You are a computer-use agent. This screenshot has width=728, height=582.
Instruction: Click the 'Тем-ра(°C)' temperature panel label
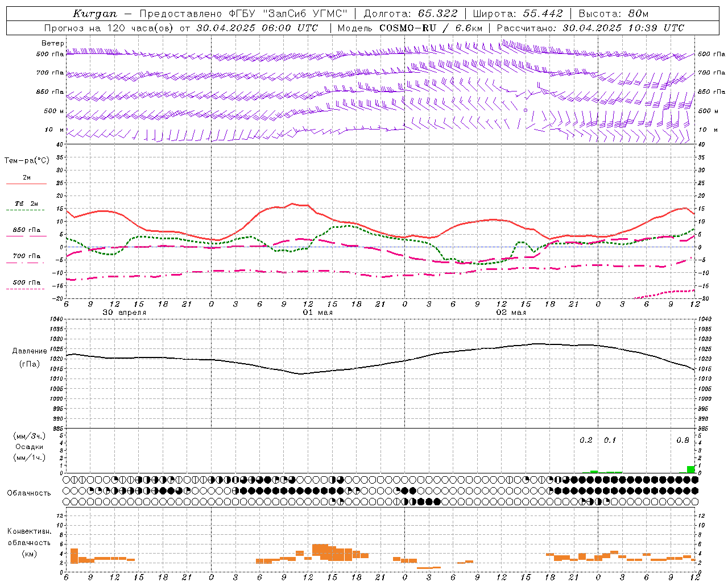(x=27, y=161)
